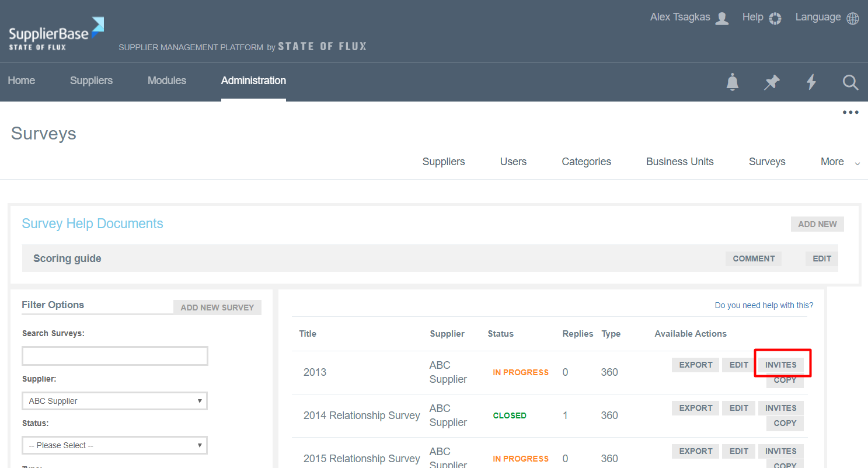The width and height of the screenshot is (868, 468).
Task: Click the Language globe icon
Action: [x=852, y=18]
